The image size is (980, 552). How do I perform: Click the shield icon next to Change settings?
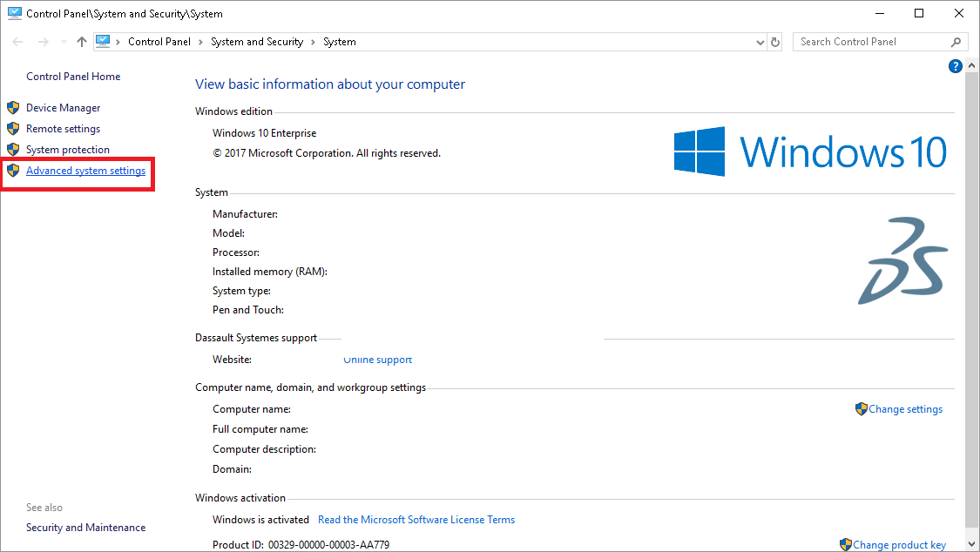coord(861,409)
